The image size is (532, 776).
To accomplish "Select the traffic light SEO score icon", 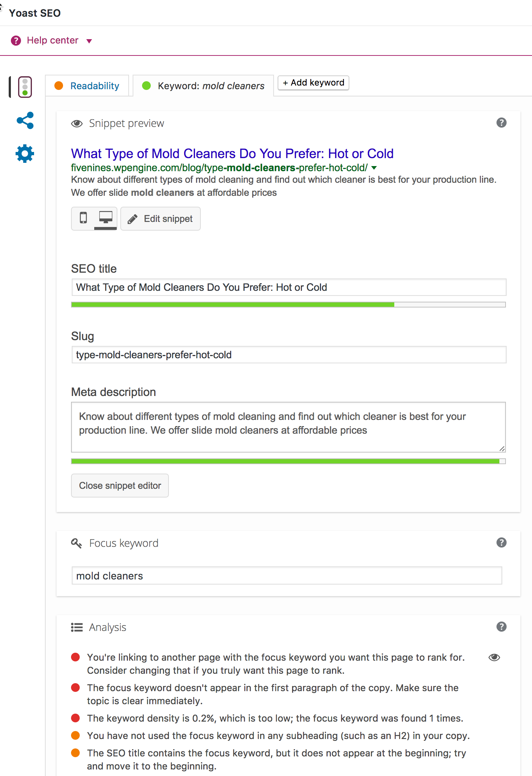I will (24, 87).
